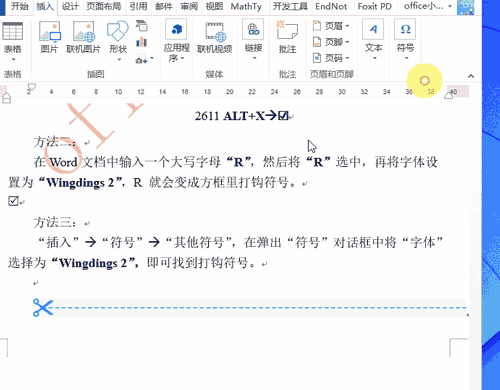500x390 pixels.
Task: Insert a picture with the 图片 icon
Action: 49,32
